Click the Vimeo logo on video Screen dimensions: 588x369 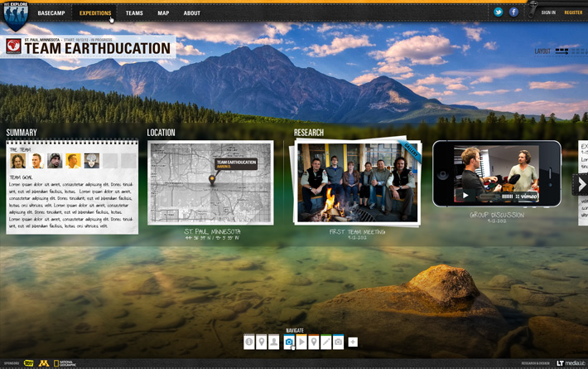coord(528,197)
